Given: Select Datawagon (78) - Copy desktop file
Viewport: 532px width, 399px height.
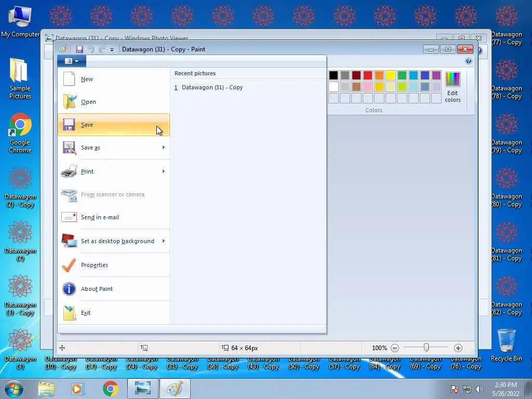Looking at the screenshot, I should pos(506,79).
